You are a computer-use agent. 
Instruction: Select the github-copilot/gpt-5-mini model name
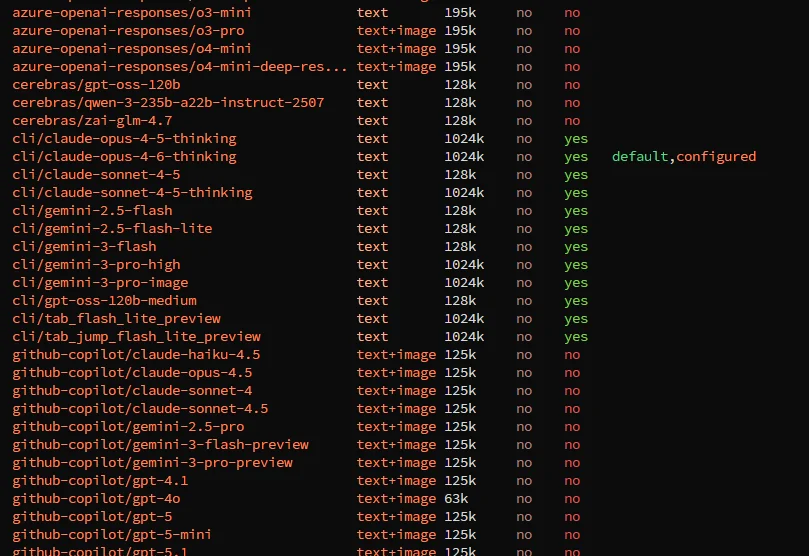coord(112,535)
